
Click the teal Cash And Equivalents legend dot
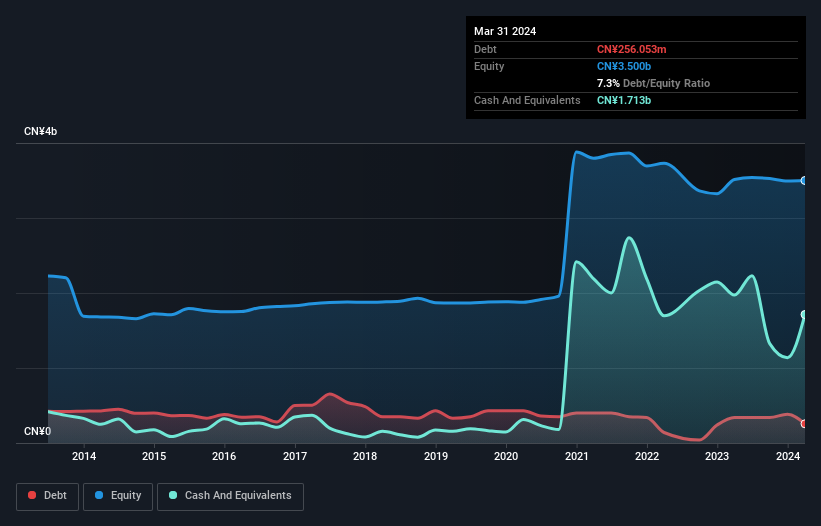point(173,495)
